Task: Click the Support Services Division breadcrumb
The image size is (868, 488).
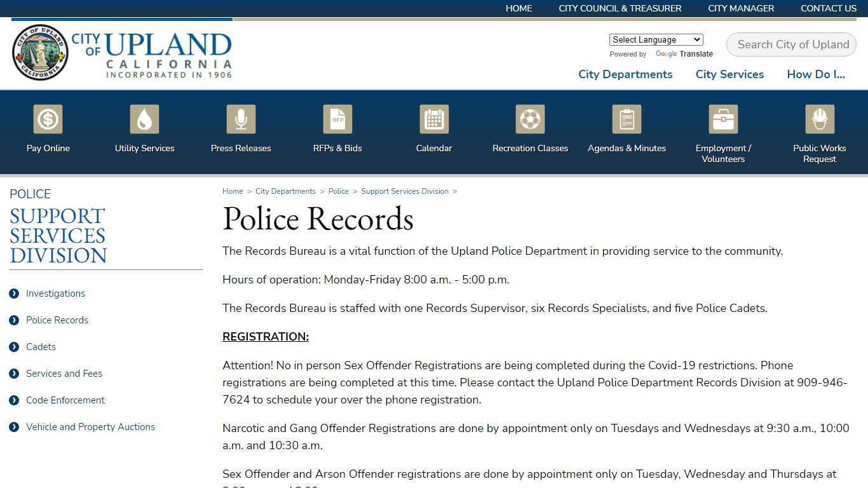Action: click(x=405, y=191)
